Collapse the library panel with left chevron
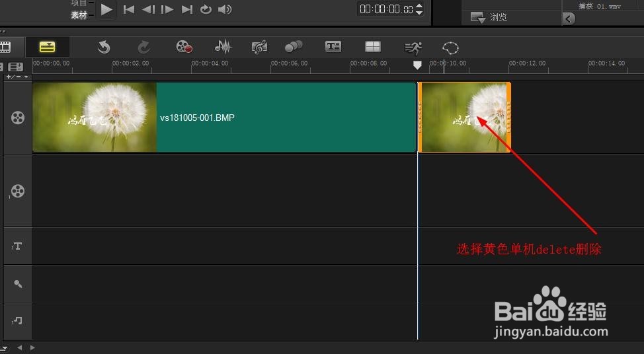 click(x=569, y=18)
